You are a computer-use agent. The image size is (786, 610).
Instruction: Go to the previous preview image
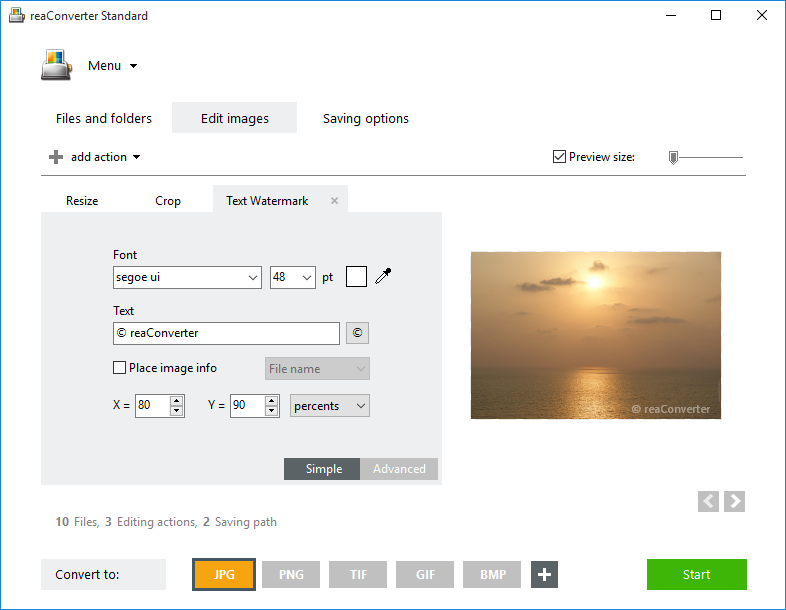(x=709, y=501)
